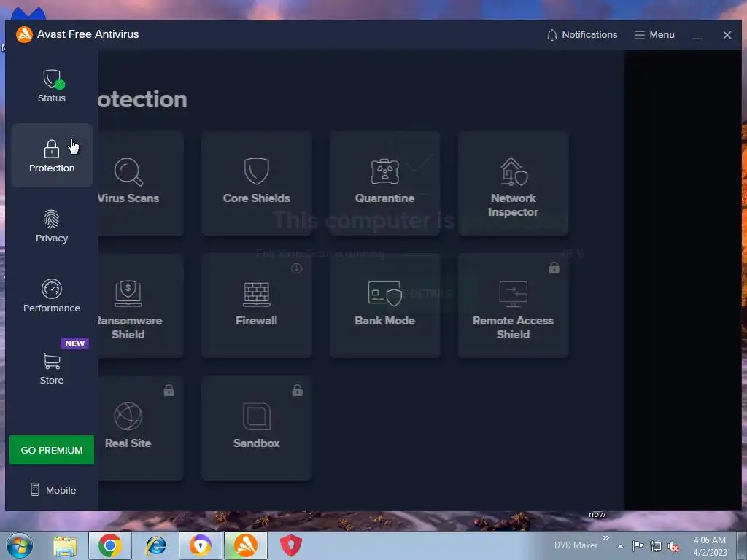Screen dimensions: 747x560
Task: Open Avast Secure Browser from the taskbar
Action: pyautogui.click(x=201, y=545)
